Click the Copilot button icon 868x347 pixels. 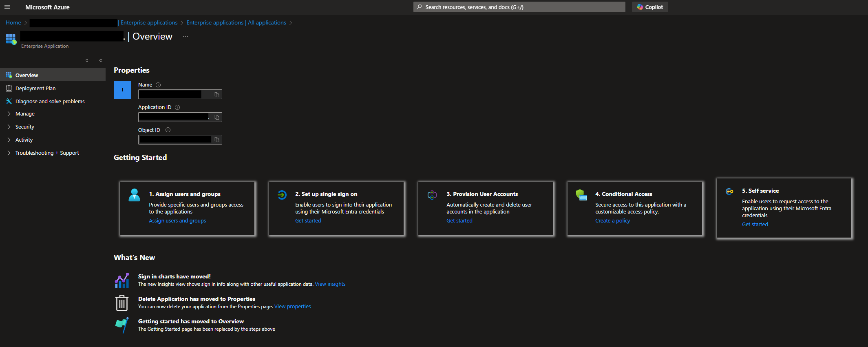pos(640,7)
